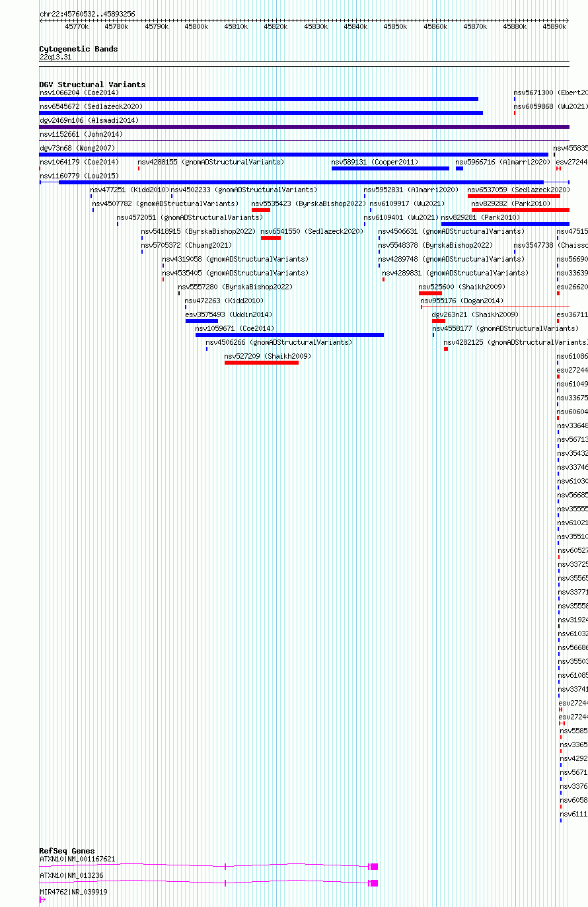The width and height of the screenshot is (588, 907).
Task: Click the nsv955176 (Dogan2014) red line
Action: click(495, 307)
